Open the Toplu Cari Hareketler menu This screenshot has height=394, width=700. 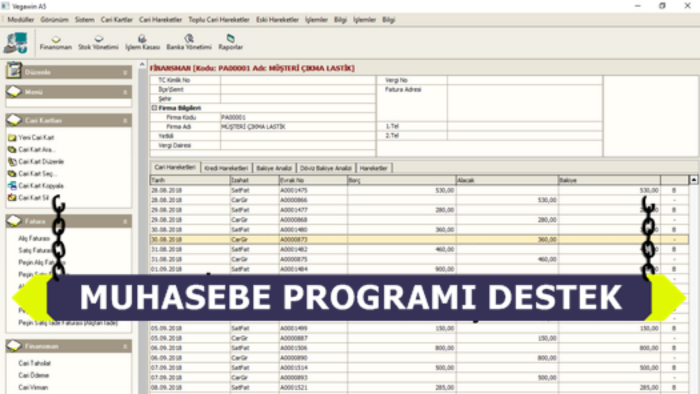tap(219, 20)
